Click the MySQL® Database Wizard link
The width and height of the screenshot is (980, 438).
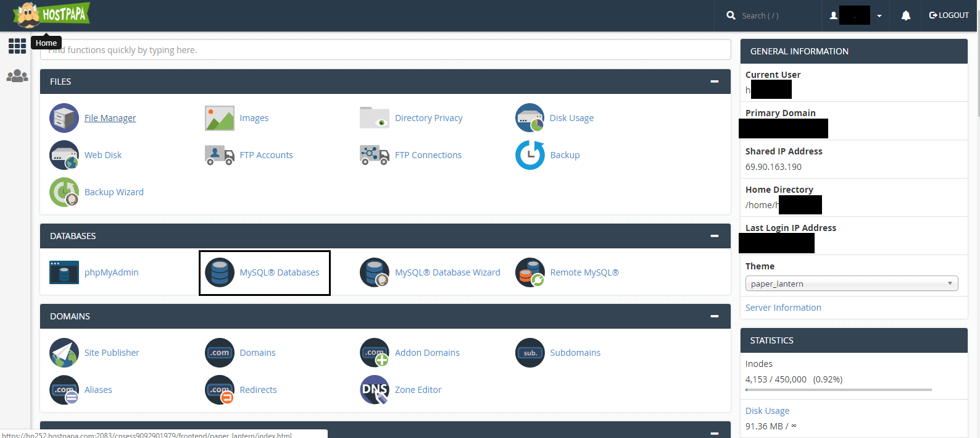coord(447,272)
